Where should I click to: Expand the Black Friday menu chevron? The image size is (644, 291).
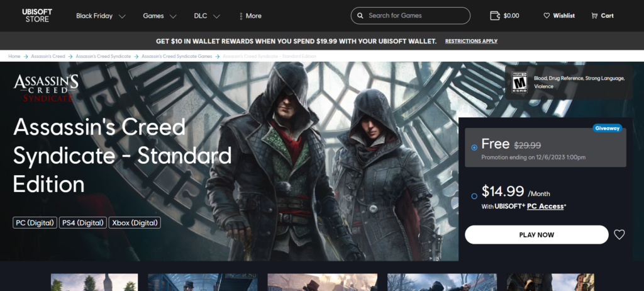pyautogui.click(x=122, y=16)
